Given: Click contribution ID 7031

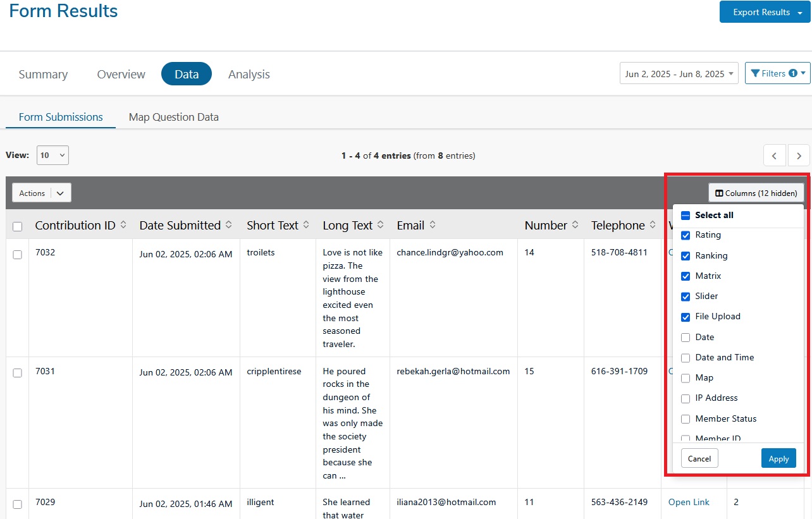Looking at the screenshot, I should [45, 371].
